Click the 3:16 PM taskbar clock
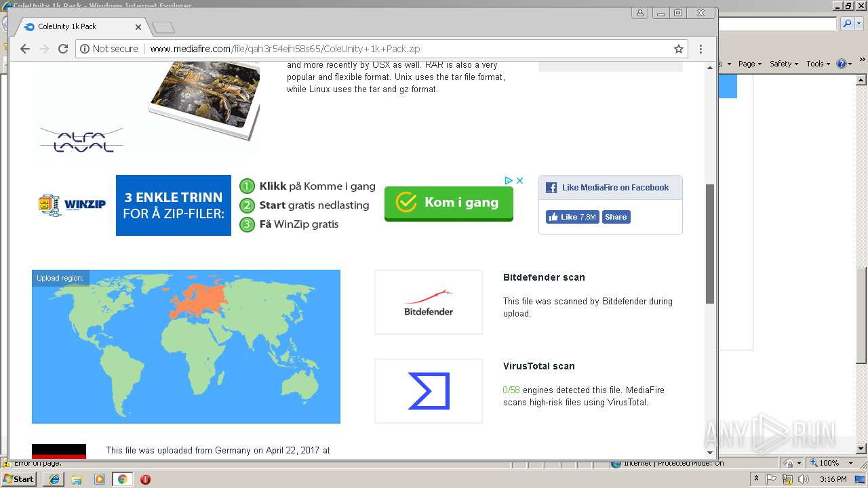This screenshot has height=488, width=868. click(x=833, y=479)
